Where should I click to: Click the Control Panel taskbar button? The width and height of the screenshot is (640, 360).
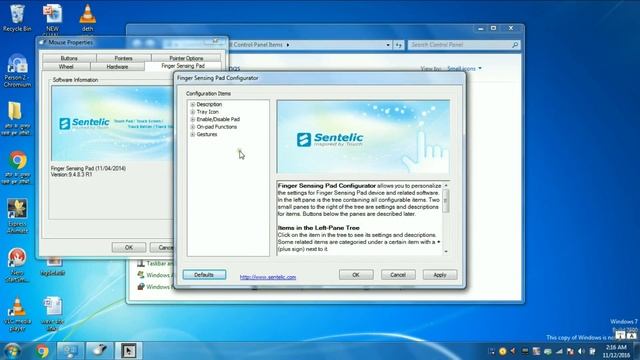70,351
